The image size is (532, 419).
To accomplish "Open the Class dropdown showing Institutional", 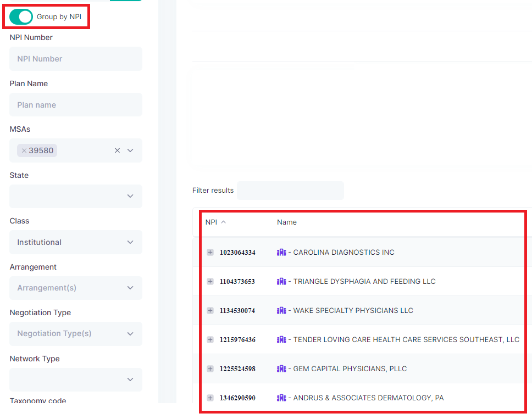I will (76, 242).
